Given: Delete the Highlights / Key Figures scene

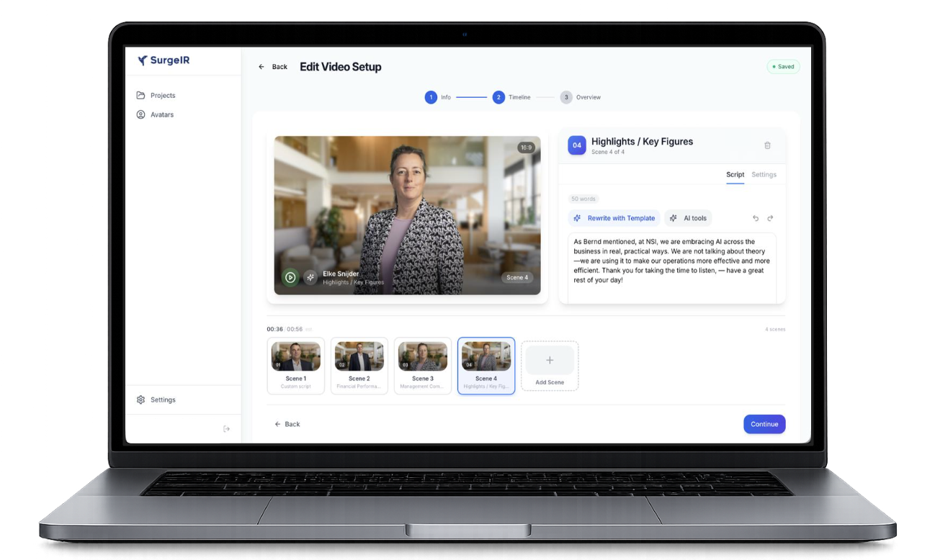Looking at the screenshot, I should click(767, 145).
